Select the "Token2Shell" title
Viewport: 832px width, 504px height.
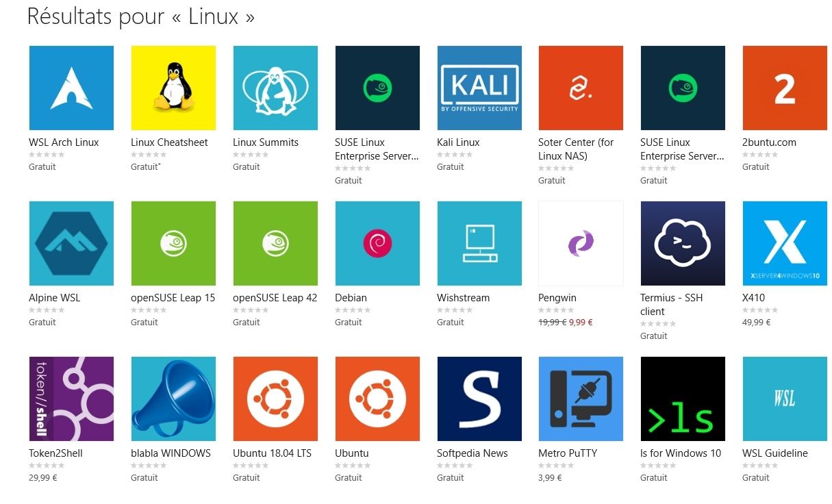pos(55,453)
